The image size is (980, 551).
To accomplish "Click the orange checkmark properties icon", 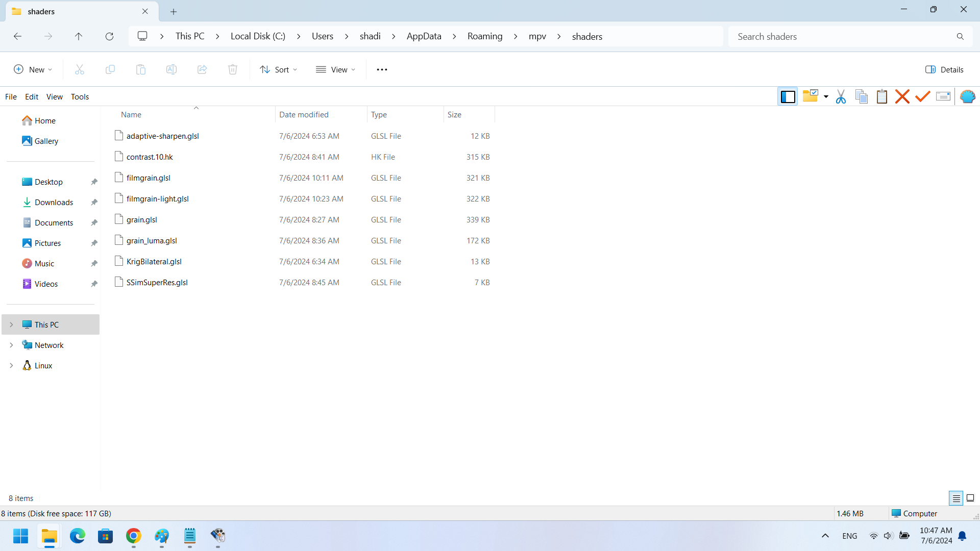I will [922, 96].
